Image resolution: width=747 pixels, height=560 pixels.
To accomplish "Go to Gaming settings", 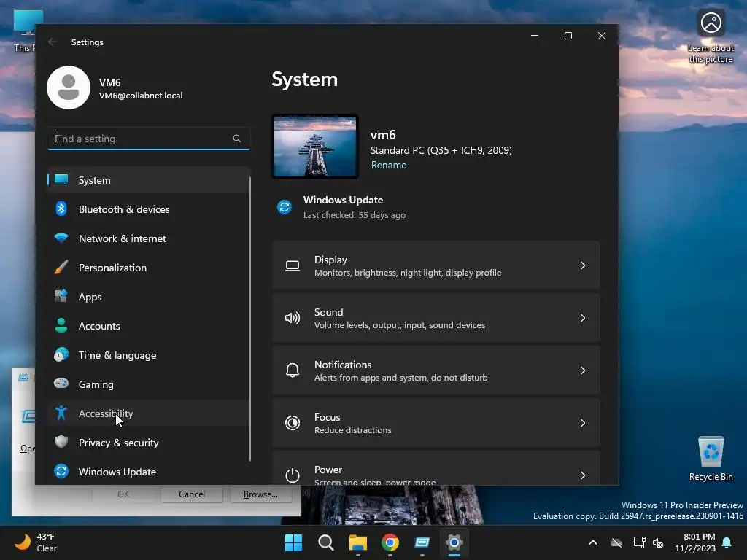I will coord(148,384).
